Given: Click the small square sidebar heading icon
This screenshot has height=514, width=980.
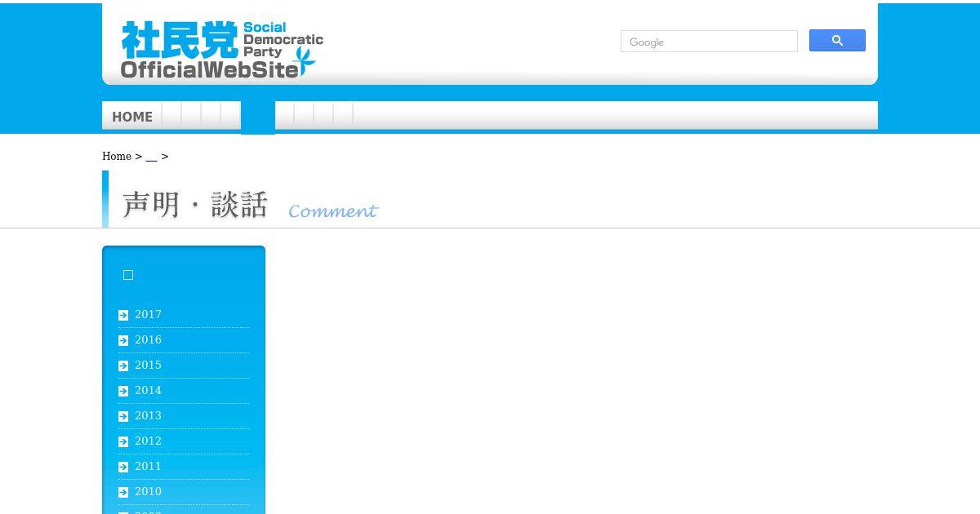Looking at the screenshot, I should point(128,275).
